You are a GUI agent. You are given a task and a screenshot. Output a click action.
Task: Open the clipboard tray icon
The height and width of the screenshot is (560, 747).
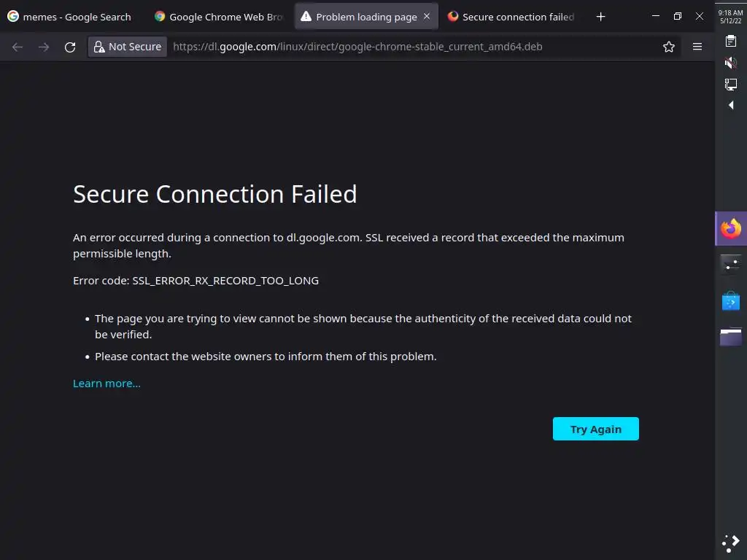[x=731, y=42]
